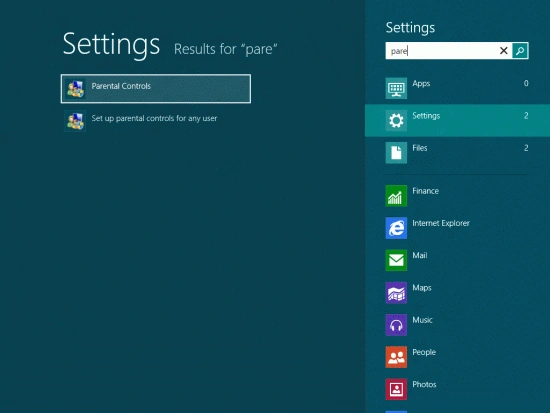Click the green Mail envelope icon
550x413 pixels.
point(396,260)
